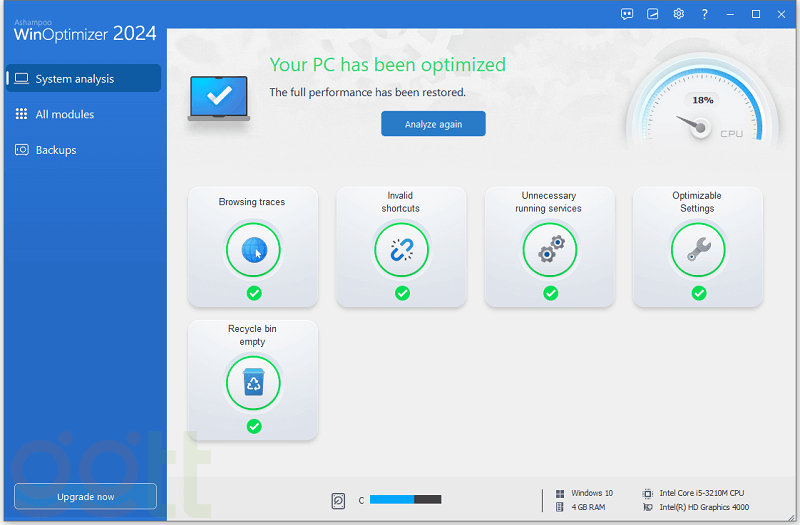Click green checkmark under Invalid shortcuts
800x525 pixels.
[402, 293]
